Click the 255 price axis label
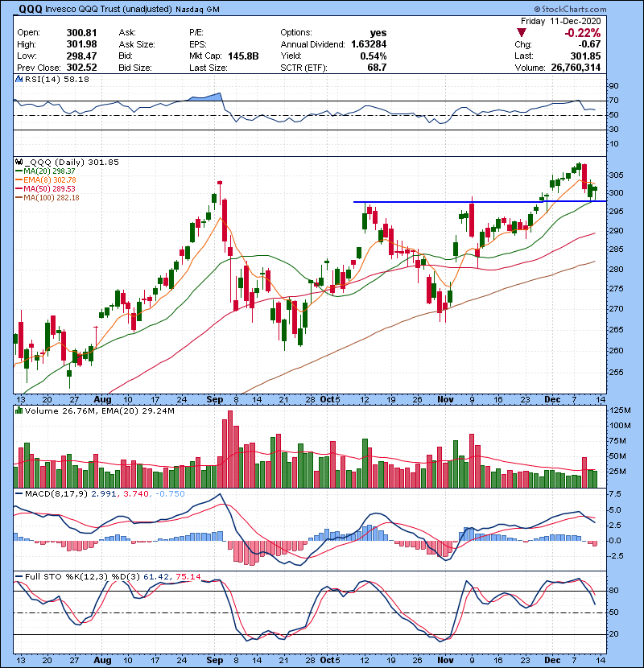 (615, 373)
